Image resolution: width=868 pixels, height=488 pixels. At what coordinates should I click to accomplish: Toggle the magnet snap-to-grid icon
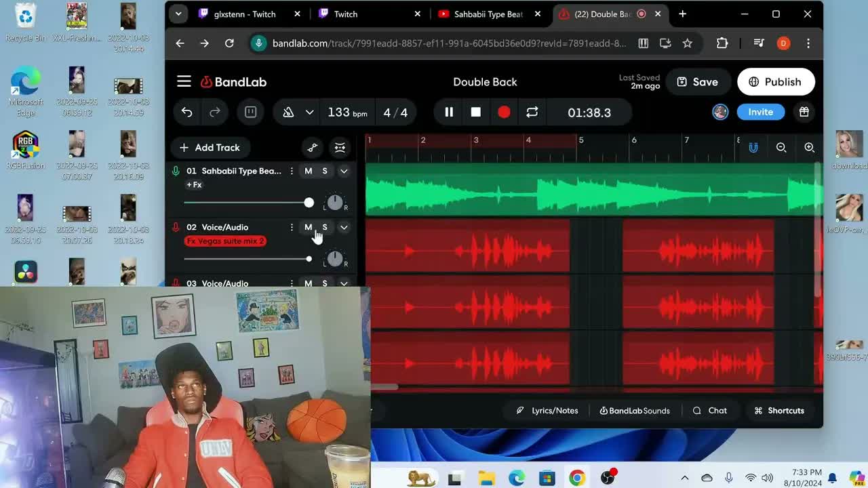pyautogui.click(x=753, y=148)
